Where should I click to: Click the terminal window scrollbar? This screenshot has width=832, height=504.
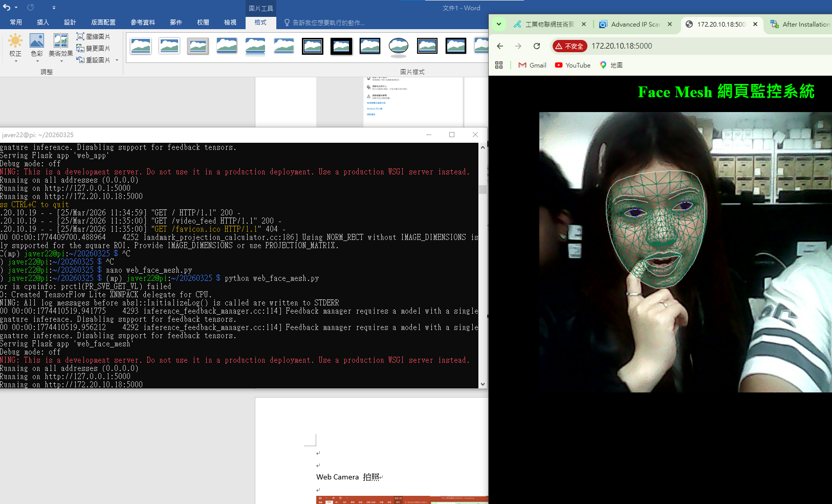482,189
